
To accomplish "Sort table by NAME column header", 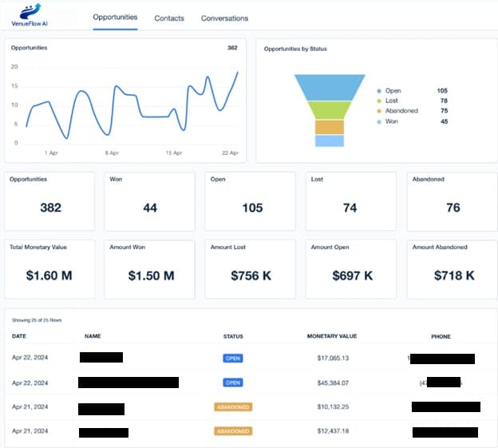I will tap(93, 336).
